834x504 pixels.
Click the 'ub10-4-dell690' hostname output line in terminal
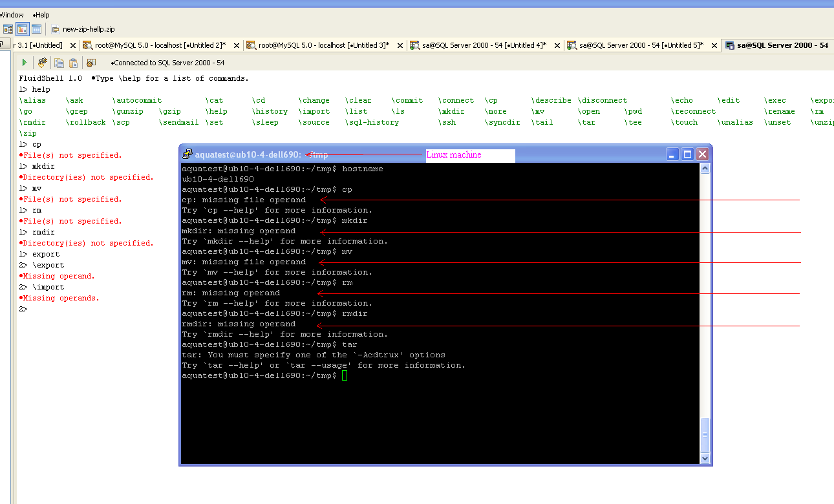[x=218, y=179]
